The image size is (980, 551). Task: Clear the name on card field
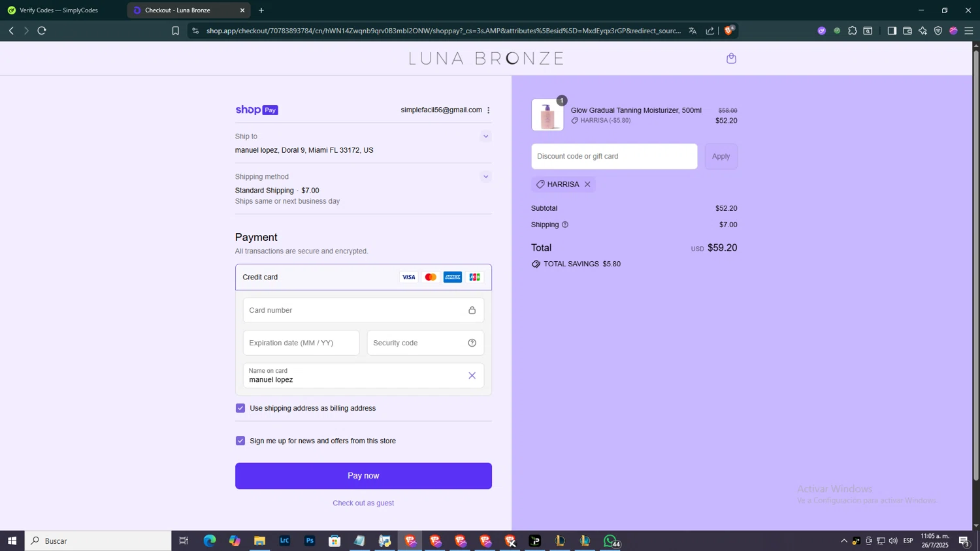point(472,375)
